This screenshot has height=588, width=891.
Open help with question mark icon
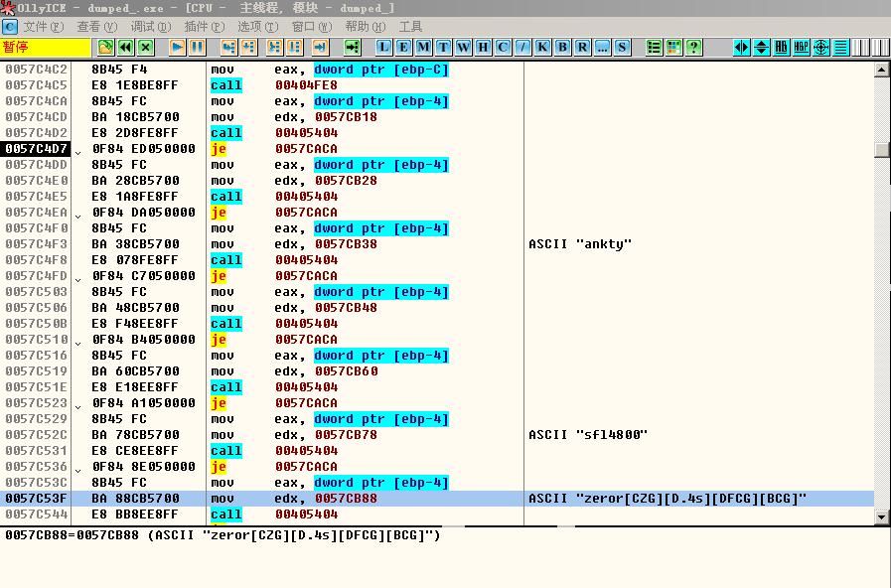tap(693, 47)
